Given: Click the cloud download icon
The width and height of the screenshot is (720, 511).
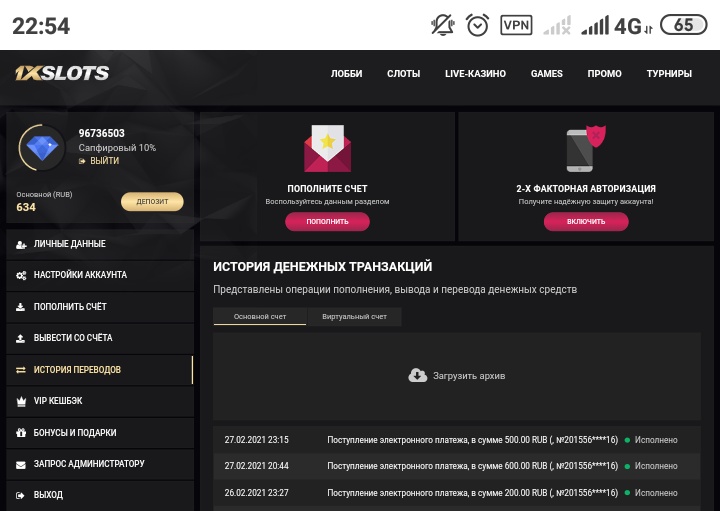Looking at the screenshot, I should [x=417, y=376].
